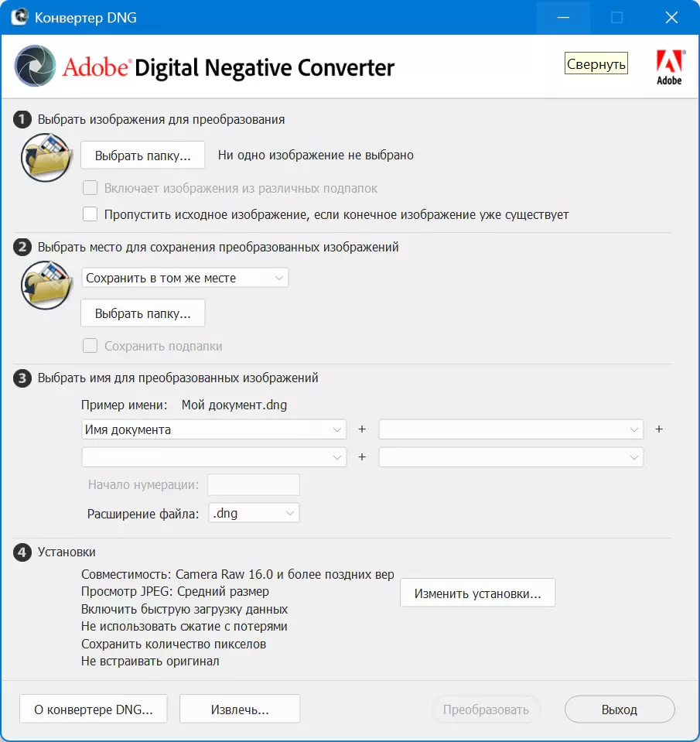This screenshot has width=700, height=742.
Task: Click text Ни одно изображение не выбрано
Action: (x=316, y=156)
